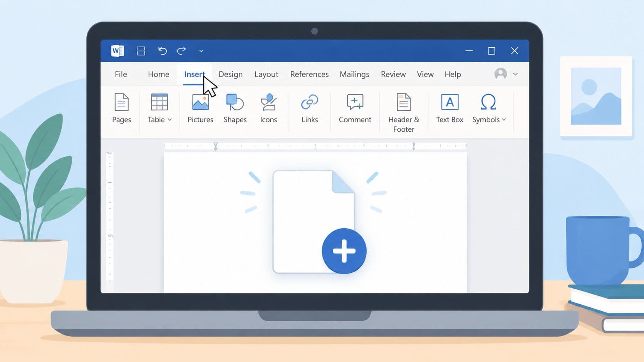
Task: Expand the account dropdown chevron
Action: (515, 74)
